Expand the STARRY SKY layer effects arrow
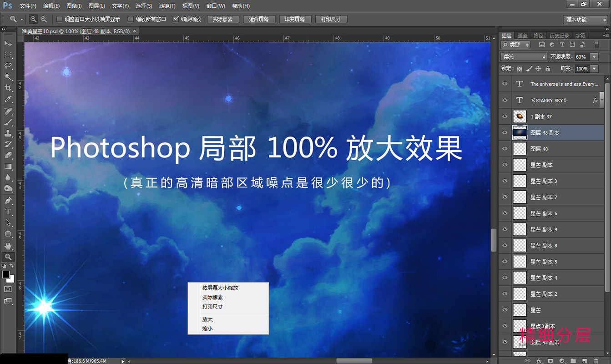Viewport: 611px width, 364px height. pos(601,101)
